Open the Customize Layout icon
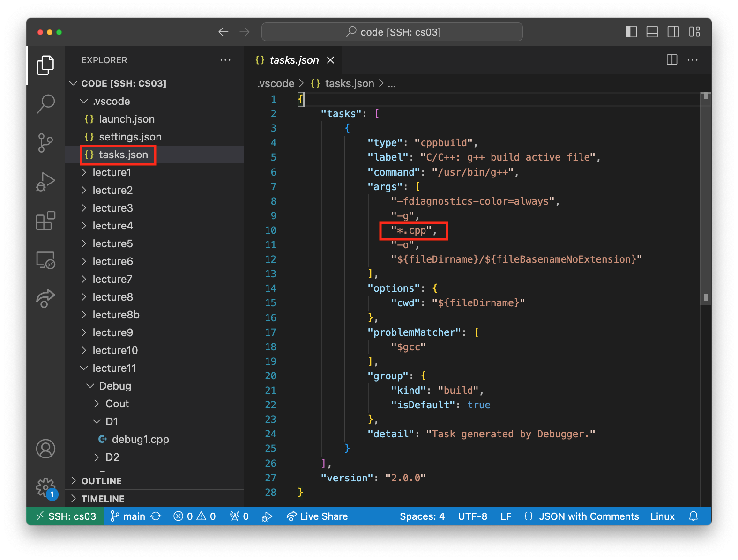 [x=694, y=32]
